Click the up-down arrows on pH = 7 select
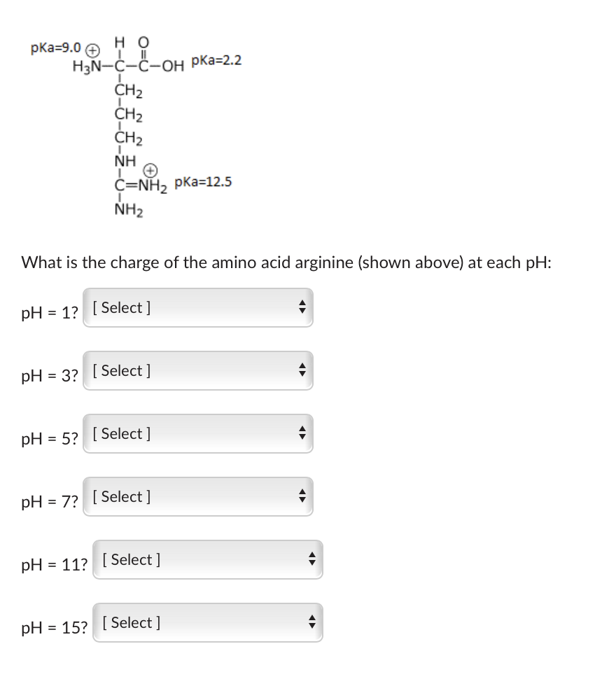The image size is (595, 700). [302, 496]
